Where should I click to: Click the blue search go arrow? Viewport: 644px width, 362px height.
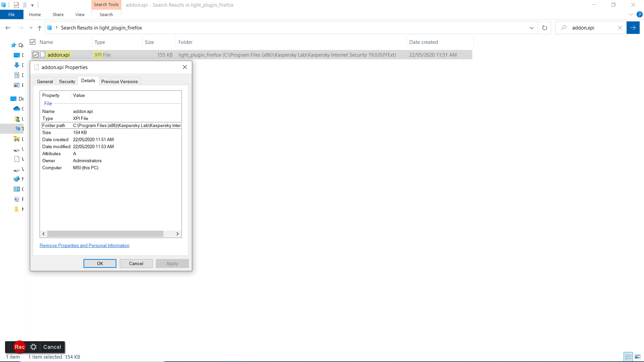coord(633,28)
